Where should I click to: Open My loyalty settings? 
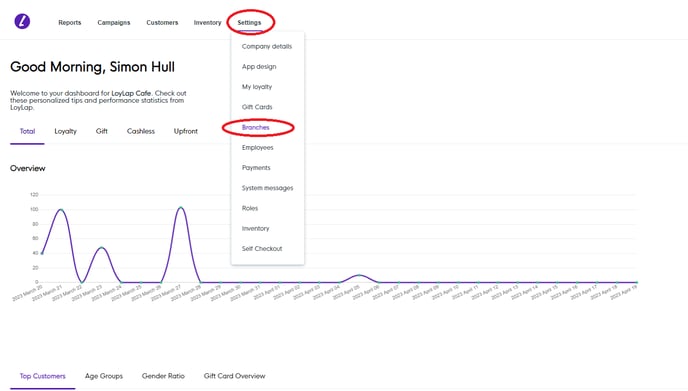pos(257,87)
